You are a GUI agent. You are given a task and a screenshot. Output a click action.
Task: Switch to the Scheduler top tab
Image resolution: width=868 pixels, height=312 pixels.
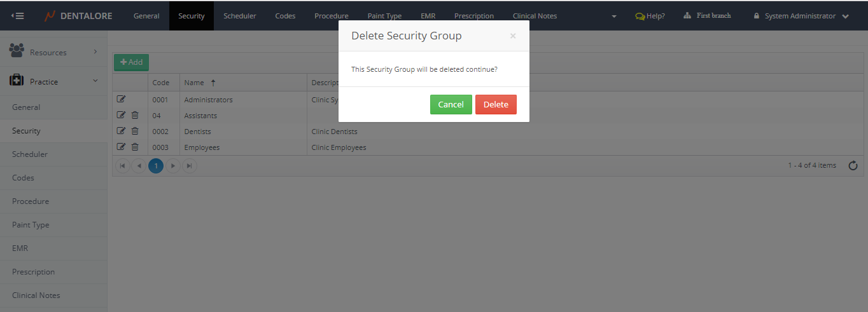click(239, 16)
